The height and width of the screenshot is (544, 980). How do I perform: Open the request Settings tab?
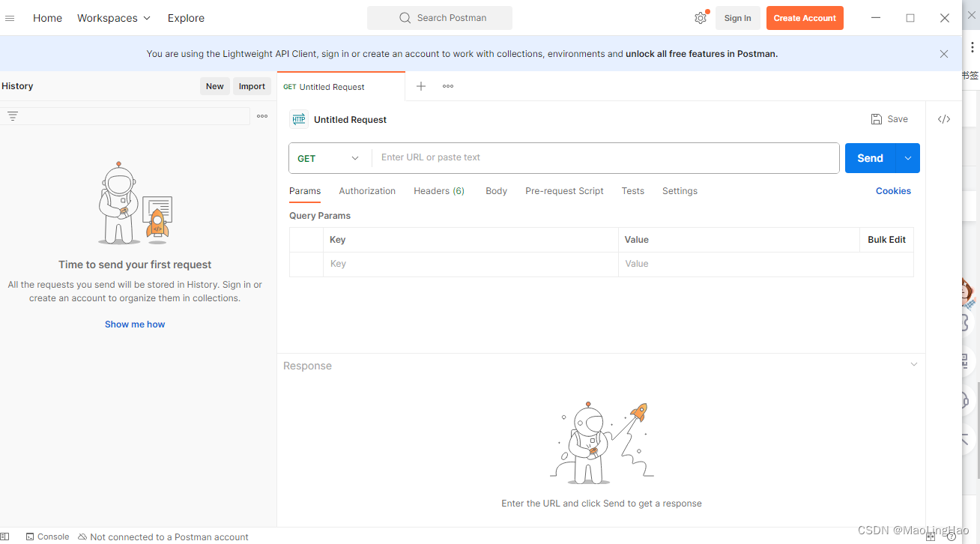click(680, 191)
